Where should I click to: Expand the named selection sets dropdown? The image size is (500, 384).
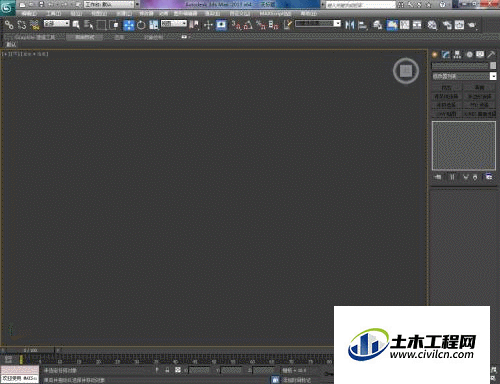tap(318, 24)
